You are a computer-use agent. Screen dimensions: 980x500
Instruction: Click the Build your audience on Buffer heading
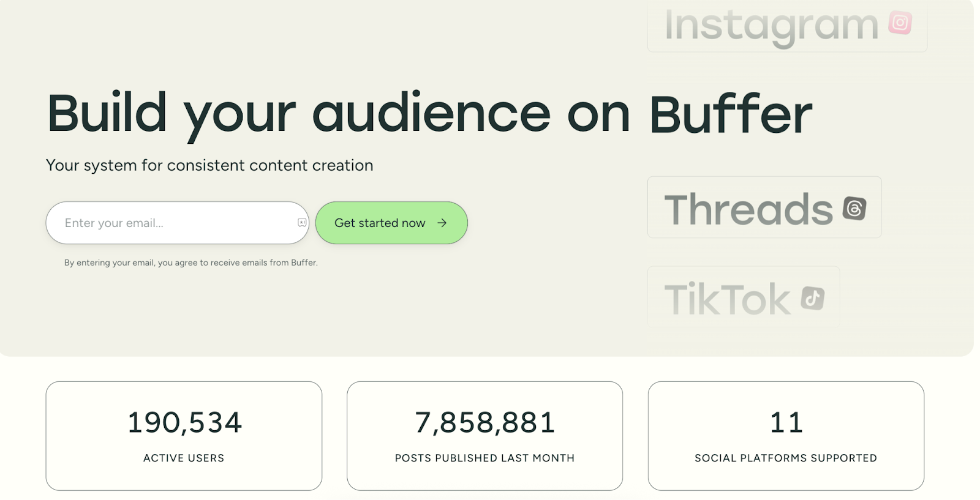[429, 115]
